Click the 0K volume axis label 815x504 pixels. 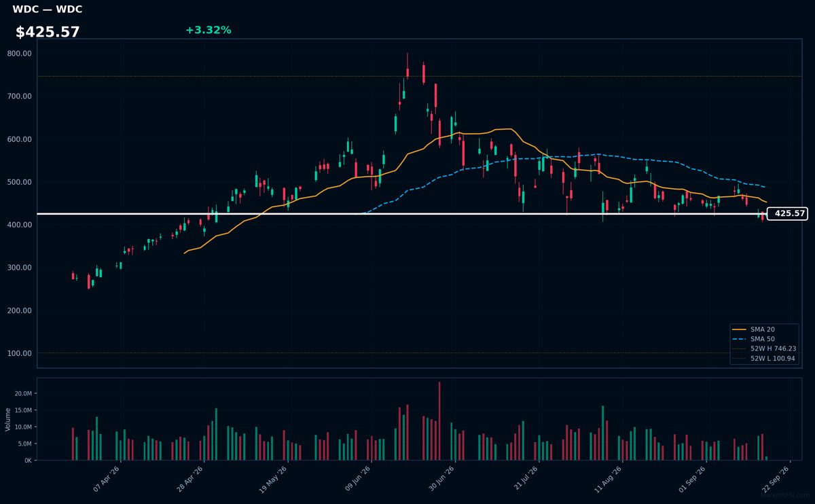(x=29, y=461)
